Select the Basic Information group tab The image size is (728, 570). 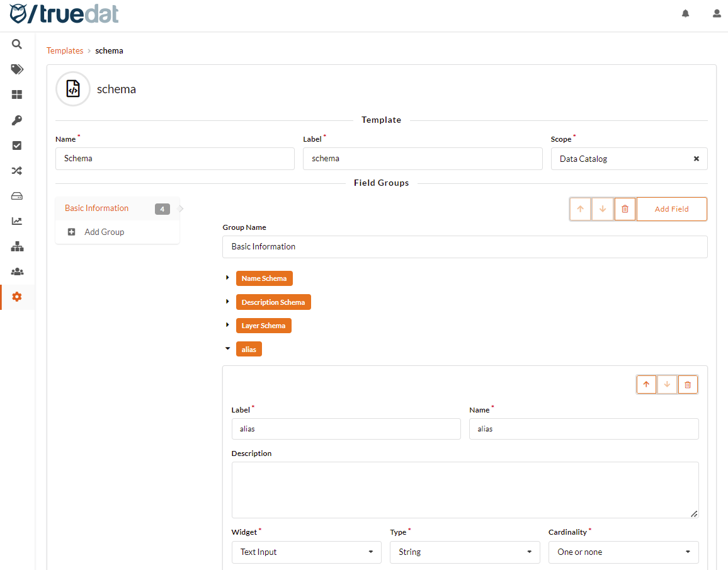(97, 208)
